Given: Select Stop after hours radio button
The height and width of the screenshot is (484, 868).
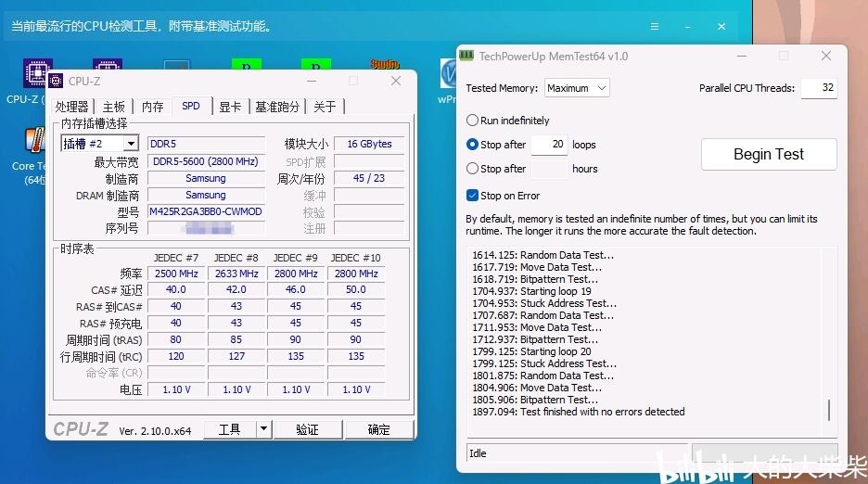Looking at the screenshot, I should pyautogui.click(x=472, y=169).
